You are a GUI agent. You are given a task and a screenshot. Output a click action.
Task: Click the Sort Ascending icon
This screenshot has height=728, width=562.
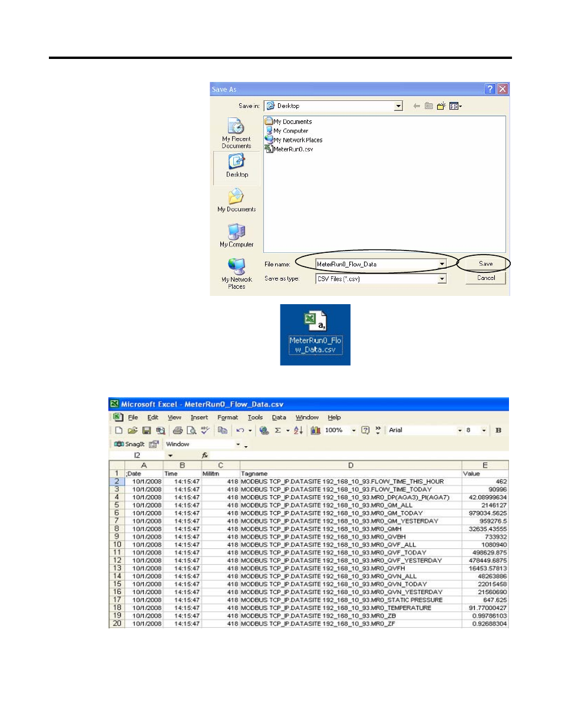[298, 430]
